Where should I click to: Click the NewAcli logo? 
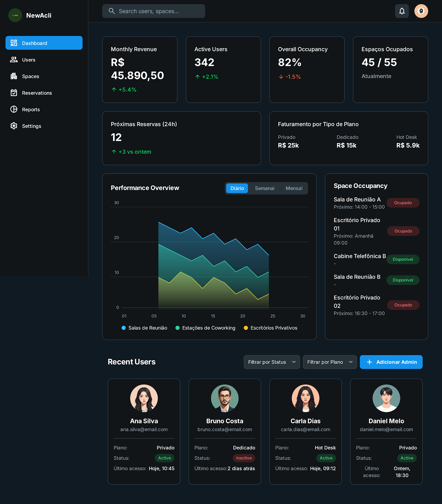click(x=15, y=15)
